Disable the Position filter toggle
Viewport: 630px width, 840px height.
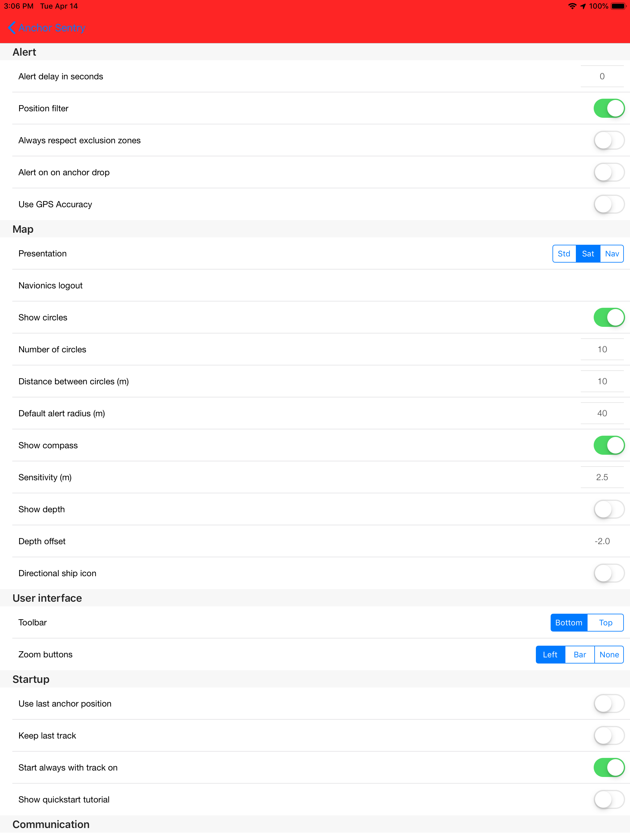coord(609,108)
